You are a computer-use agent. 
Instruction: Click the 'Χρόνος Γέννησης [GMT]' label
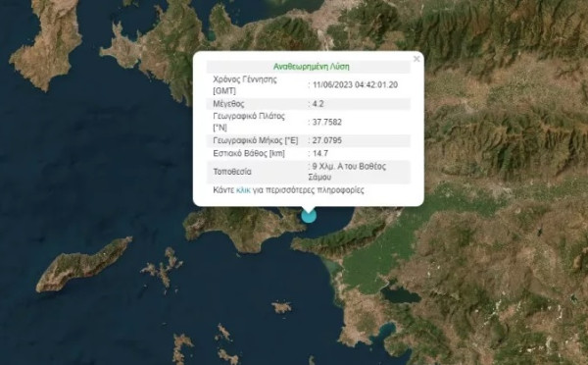[245, 85]
